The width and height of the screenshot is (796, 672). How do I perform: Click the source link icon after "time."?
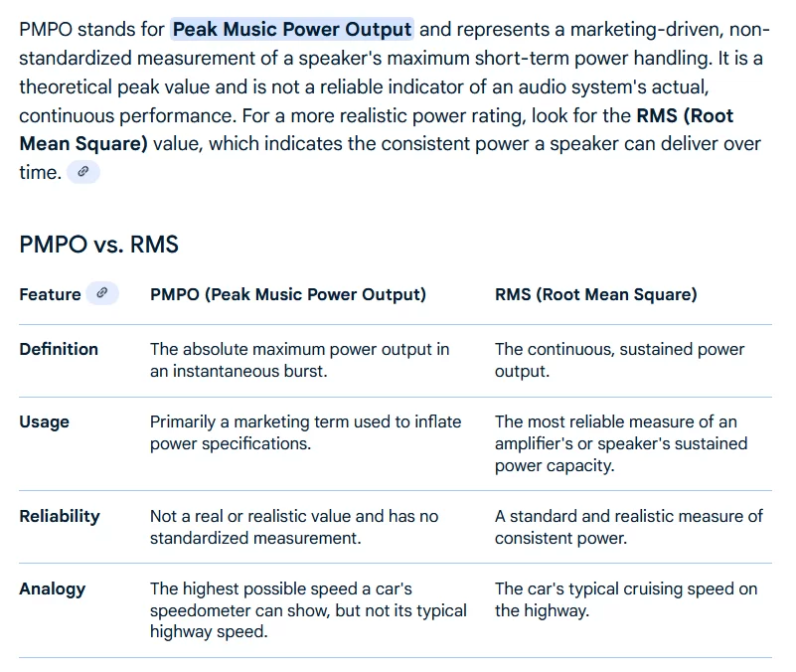point(83,172)
